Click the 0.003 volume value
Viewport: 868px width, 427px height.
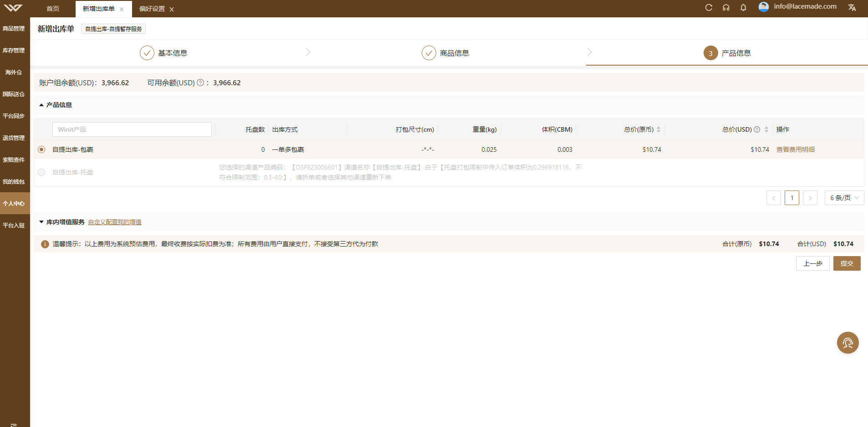coord(565,149)
